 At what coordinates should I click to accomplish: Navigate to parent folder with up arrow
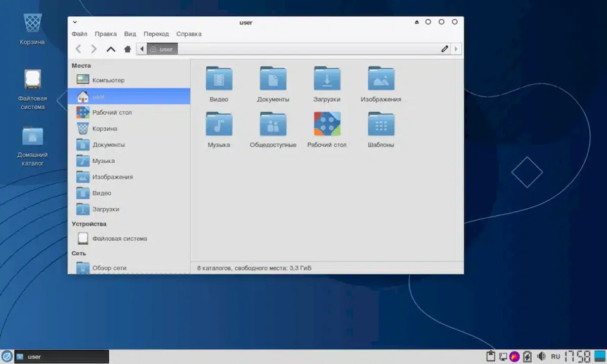(x=111, y=49)
